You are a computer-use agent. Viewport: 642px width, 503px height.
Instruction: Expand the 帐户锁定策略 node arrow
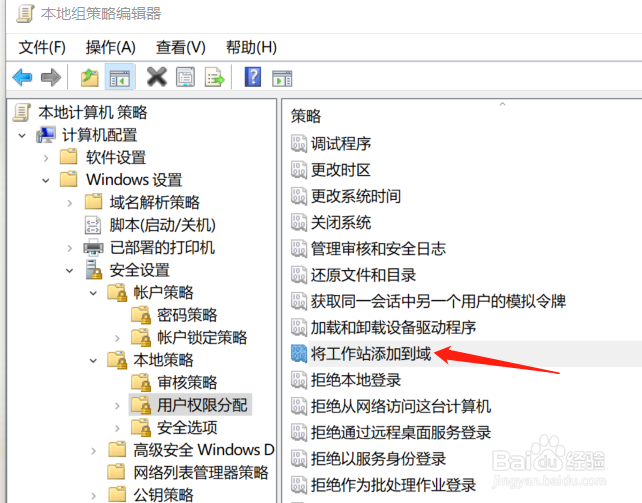point(118,338)
